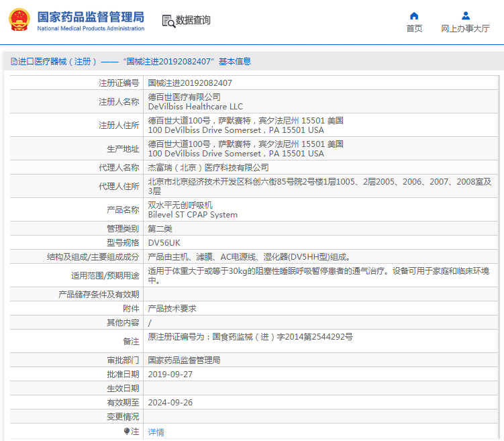Click the national emblem logo

click(19, 20)
